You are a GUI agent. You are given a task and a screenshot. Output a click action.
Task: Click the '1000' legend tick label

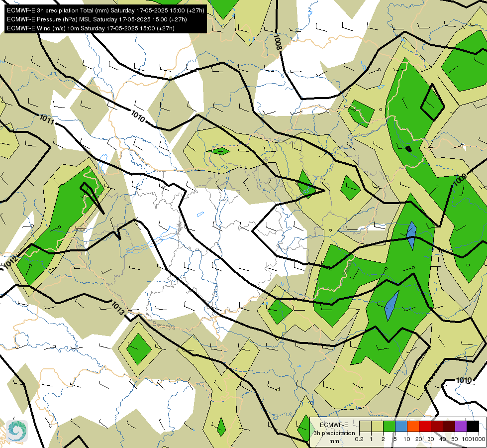[480, 439]
